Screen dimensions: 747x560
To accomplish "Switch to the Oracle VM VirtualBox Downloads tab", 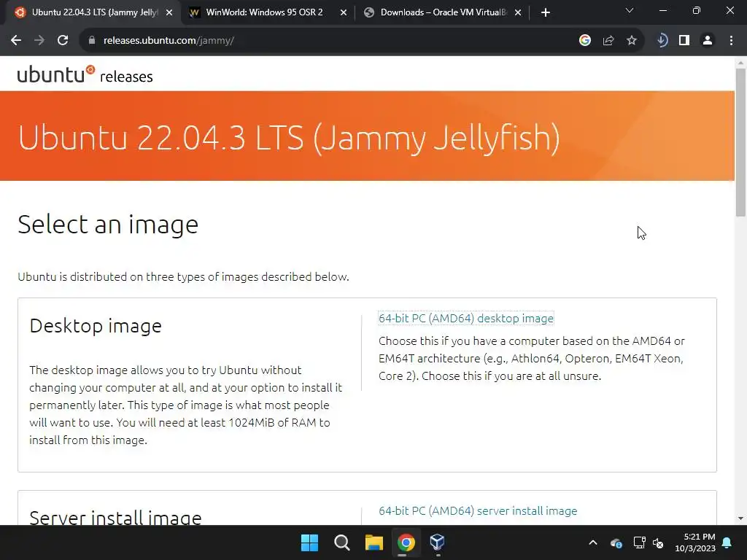I will tap(443, 12).
